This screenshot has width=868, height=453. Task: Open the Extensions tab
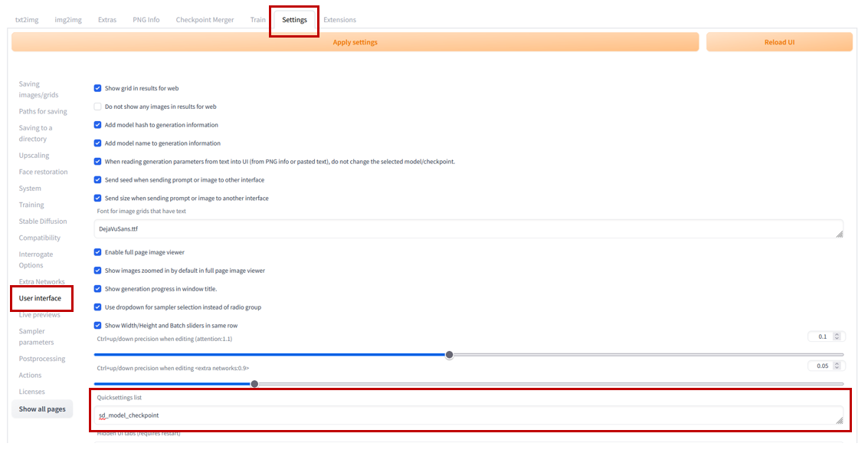pyautogui.click(x=339, y=20)
